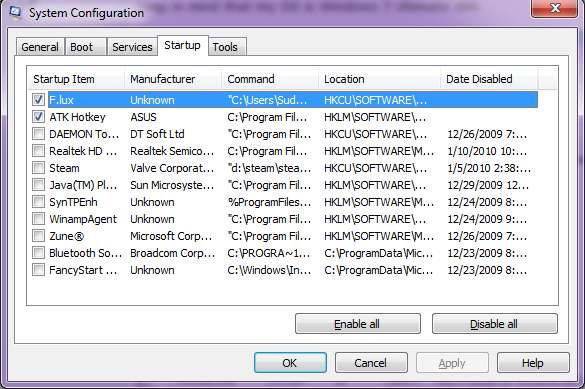This screenshot has width=585, height=389.
Task: Click the 1/5/2010 2:38:... date cell
Action: coord(489,168)
